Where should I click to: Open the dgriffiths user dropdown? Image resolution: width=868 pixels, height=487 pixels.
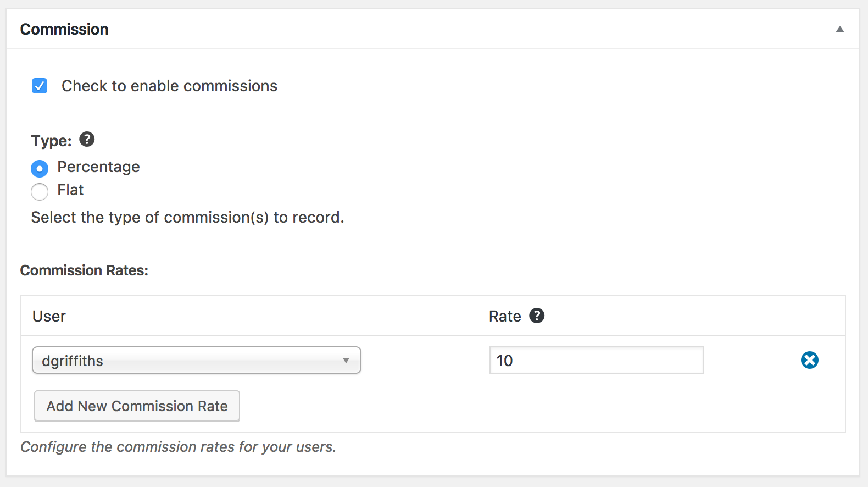(x=196, y=361)
